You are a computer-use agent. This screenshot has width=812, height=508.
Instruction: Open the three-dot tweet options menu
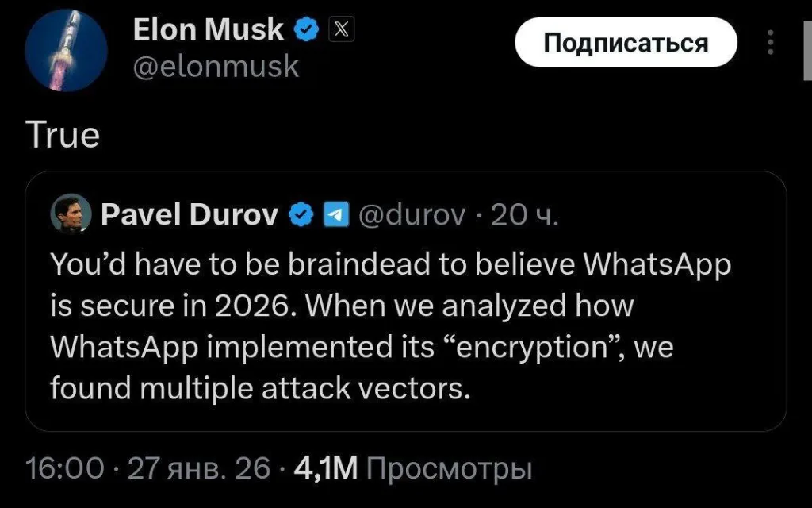(768, 44)
